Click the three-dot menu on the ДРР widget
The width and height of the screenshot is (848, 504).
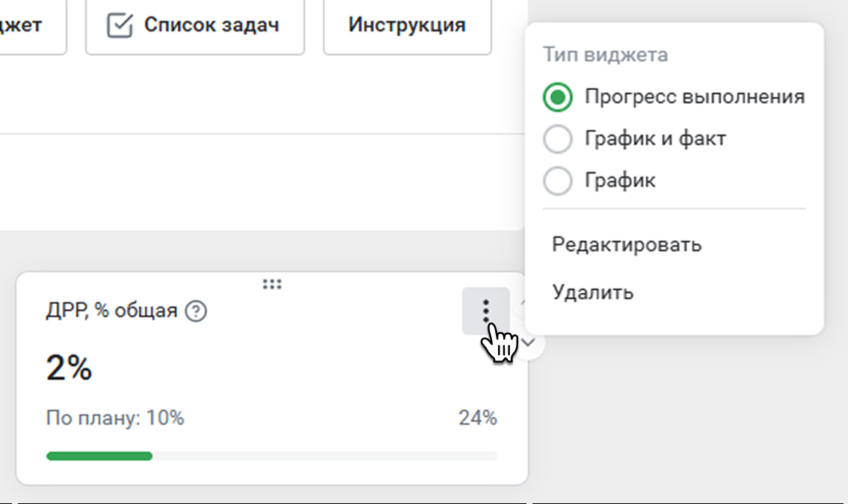click(x=486, y=310)
